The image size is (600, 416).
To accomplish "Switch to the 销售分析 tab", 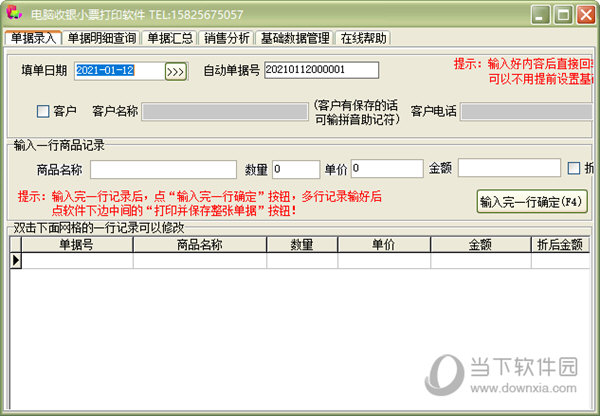I will [226, 38].
